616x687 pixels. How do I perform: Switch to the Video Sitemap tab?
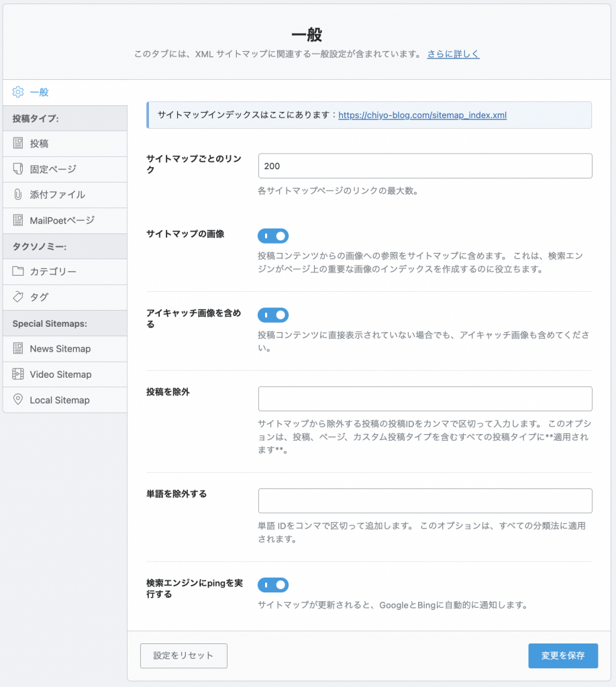pyautogui.click(x=65, y=374)
